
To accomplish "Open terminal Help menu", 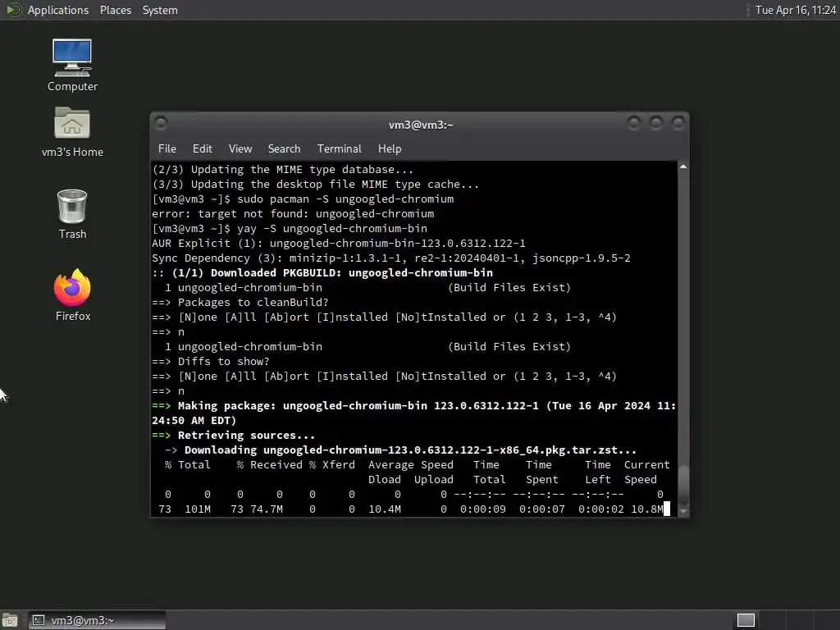I will click(390, 149).
